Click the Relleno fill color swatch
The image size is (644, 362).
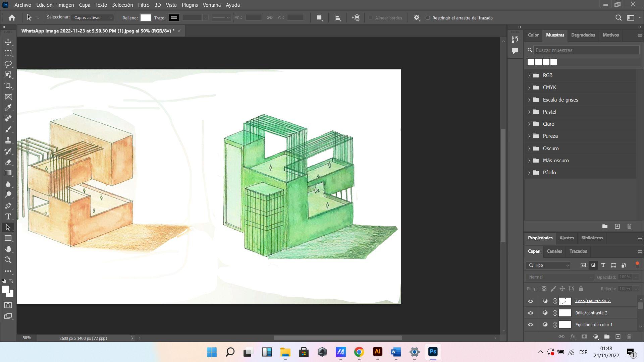pyautogui.click(x=146, y=18)
